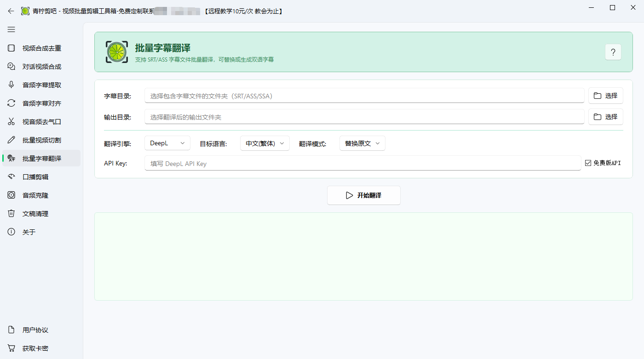
Task: Open 视音频去气口 tool
Action: pyautogui.click(x=41, y=121)
